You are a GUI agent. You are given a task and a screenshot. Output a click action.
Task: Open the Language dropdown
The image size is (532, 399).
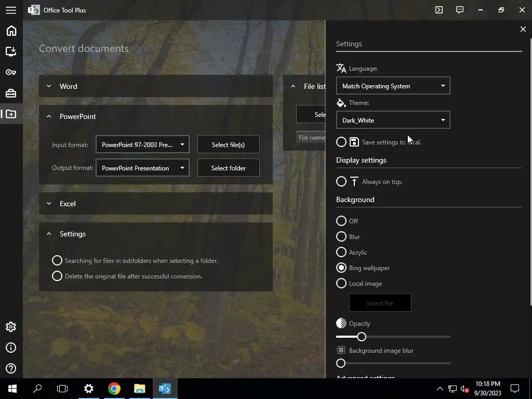393,86
